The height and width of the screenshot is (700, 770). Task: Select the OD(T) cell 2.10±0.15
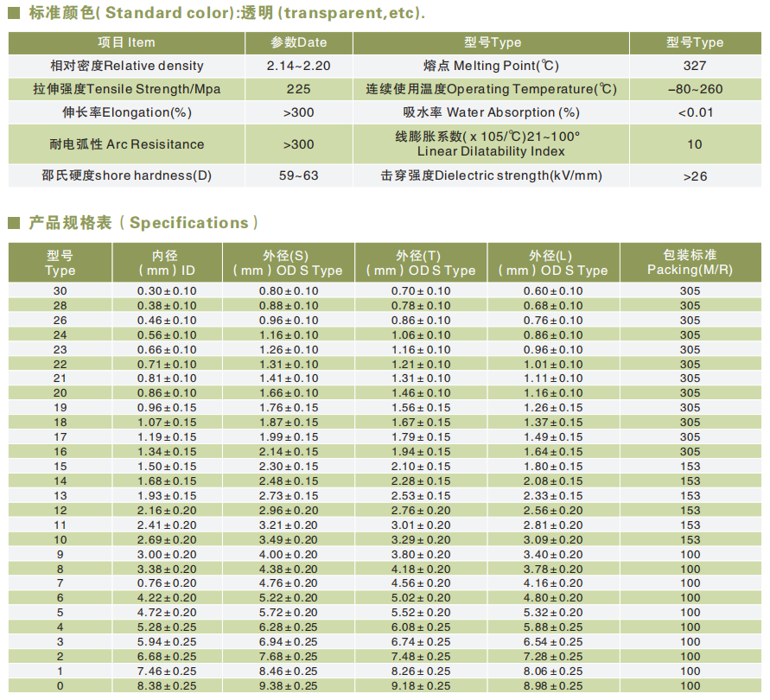tap(421, 467)
